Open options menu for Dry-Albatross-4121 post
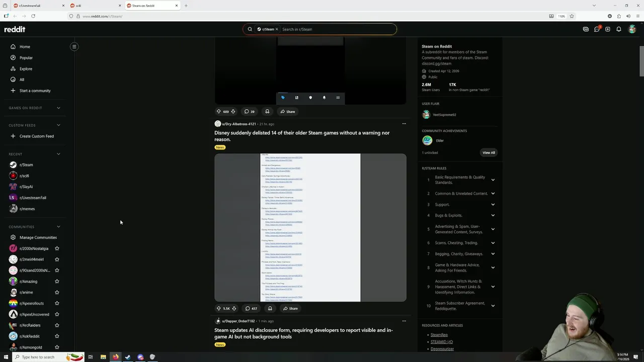The image size is (644, 362). point(404,124)
